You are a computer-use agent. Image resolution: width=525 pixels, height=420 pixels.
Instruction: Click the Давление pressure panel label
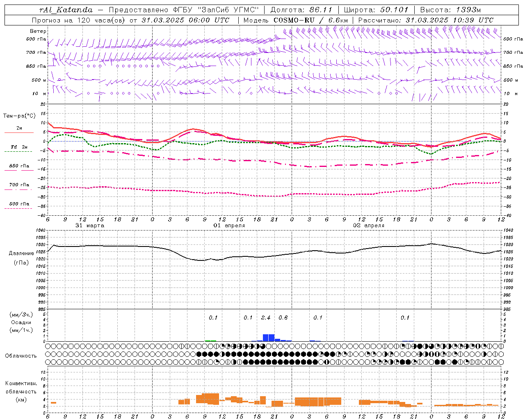pos(21,253)
